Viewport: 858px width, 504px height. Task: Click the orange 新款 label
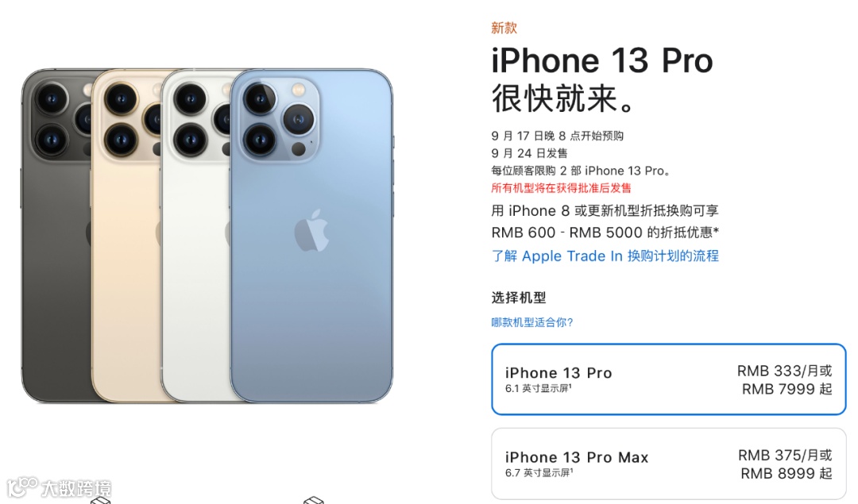pos(504,28)
